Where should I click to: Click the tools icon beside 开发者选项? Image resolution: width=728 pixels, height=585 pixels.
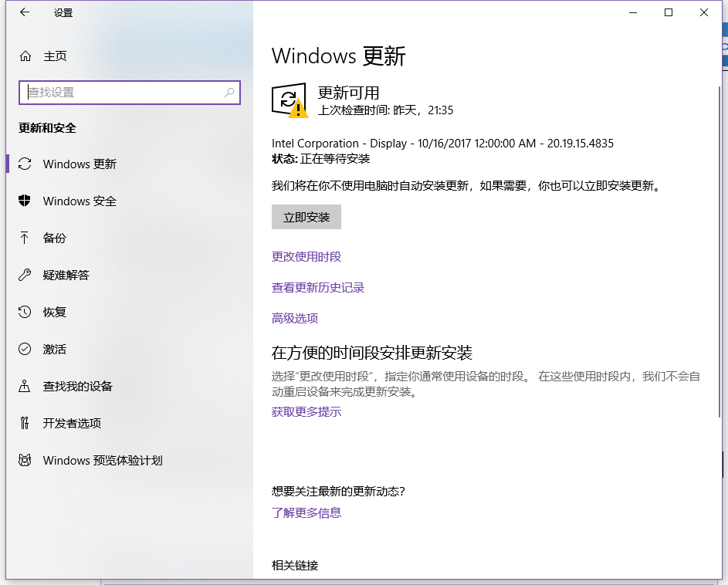pyautogui.click(x=25, y=423)
